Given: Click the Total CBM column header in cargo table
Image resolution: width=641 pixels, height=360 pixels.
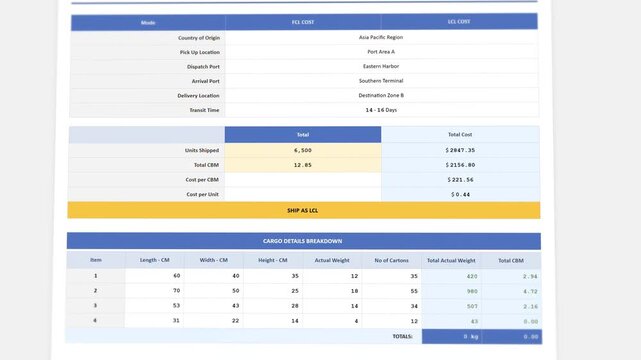Looking at the screenshot, I should click(511, 260).
